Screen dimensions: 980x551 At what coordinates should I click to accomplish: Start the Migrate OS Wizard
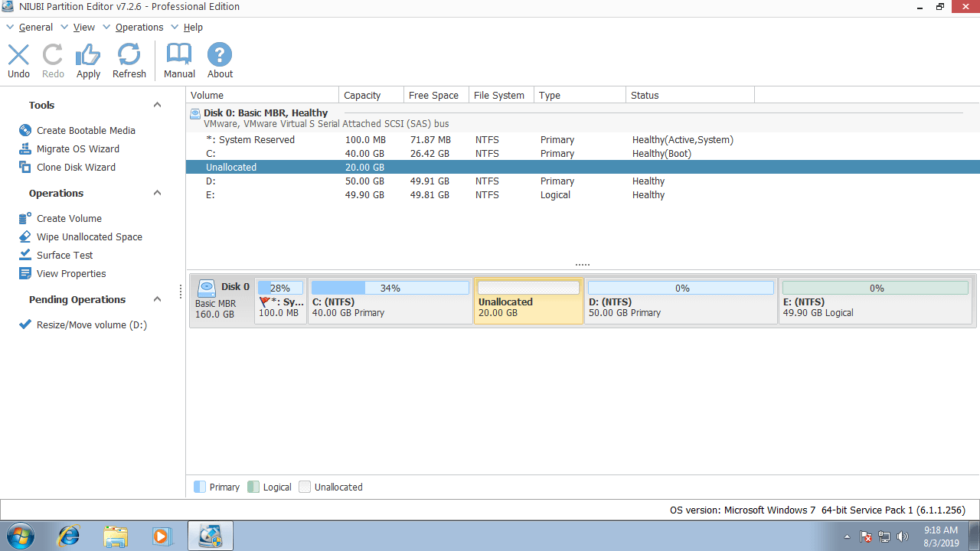(x=77, y=149)
